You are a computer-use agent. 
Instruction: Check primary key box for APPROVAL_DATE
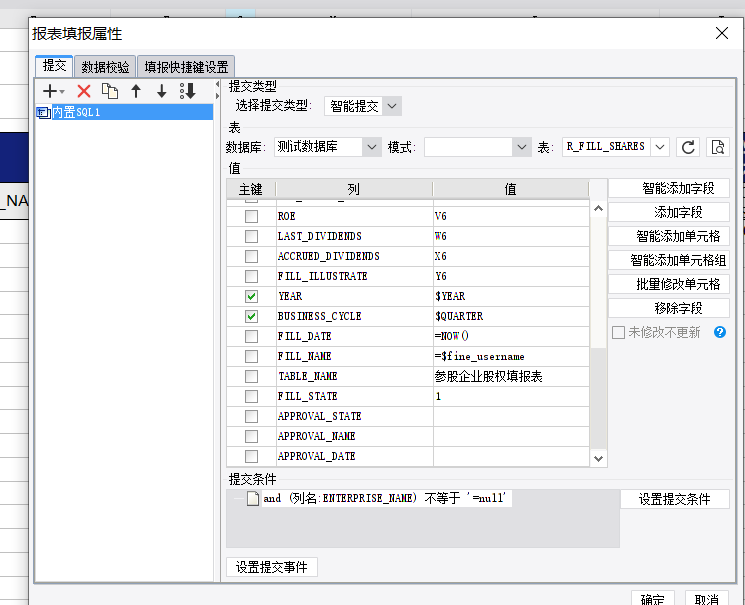tap(251, 456)
